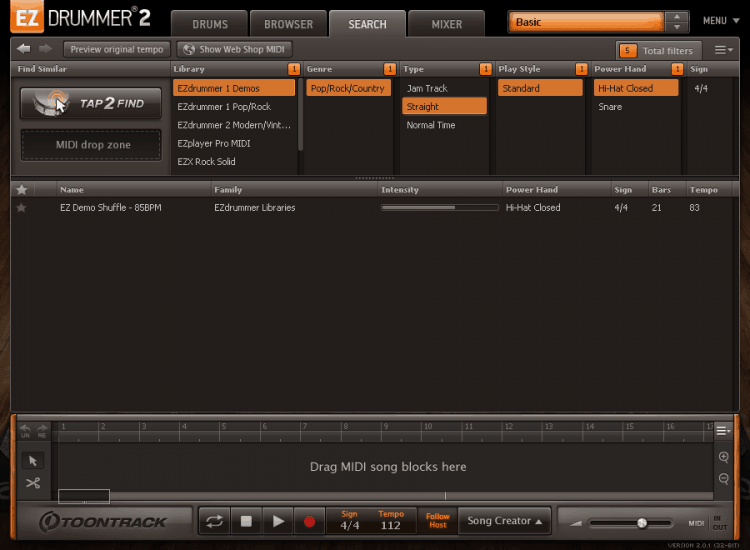This screenshot has width=750, height=550.
Task: Open the song track menu icon
Action: 723,431
